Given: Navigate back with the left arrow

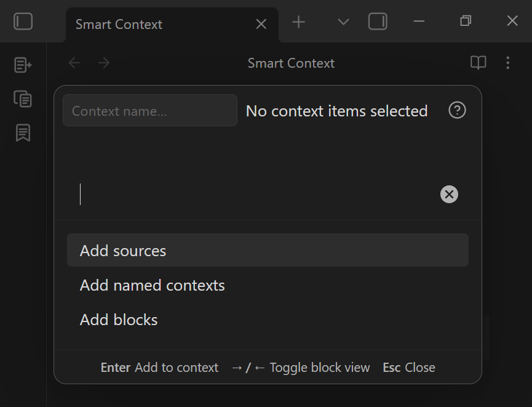Looking at the screenshot, I should tap(74, 63).
